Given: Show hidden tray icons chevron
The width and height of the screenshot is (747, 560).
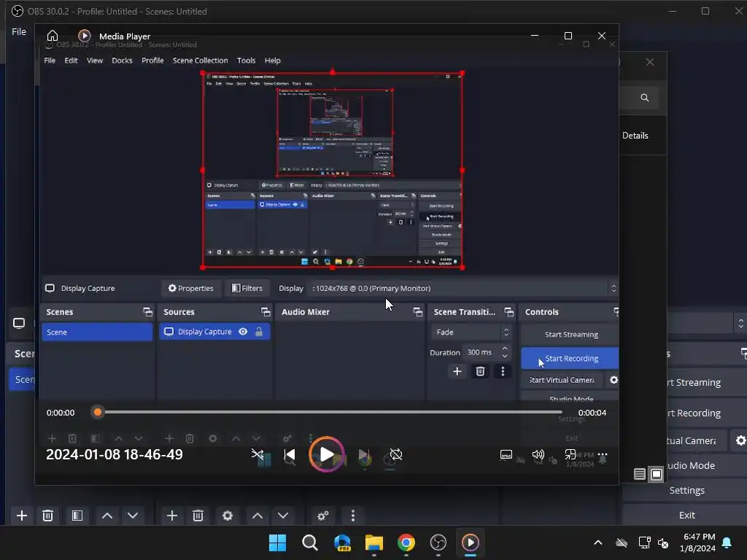Looking at the screenshot, I should coord(598,542).
